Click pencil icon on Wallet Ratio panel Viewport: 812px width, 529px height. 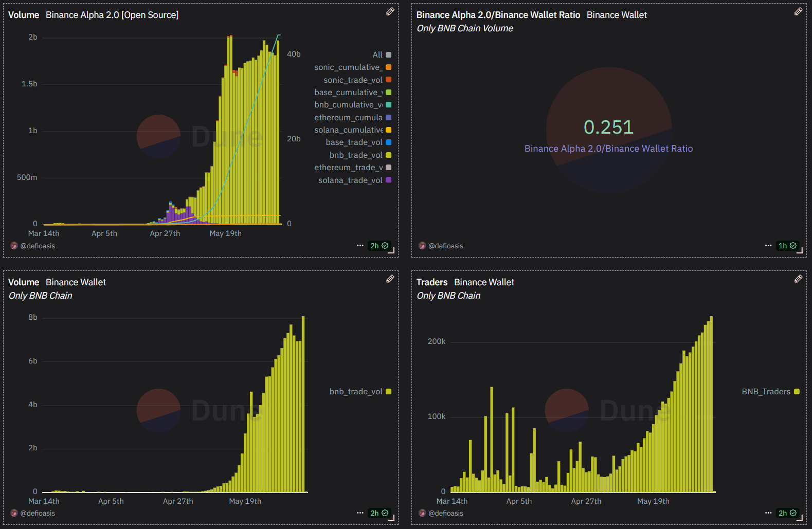[798, 11]
